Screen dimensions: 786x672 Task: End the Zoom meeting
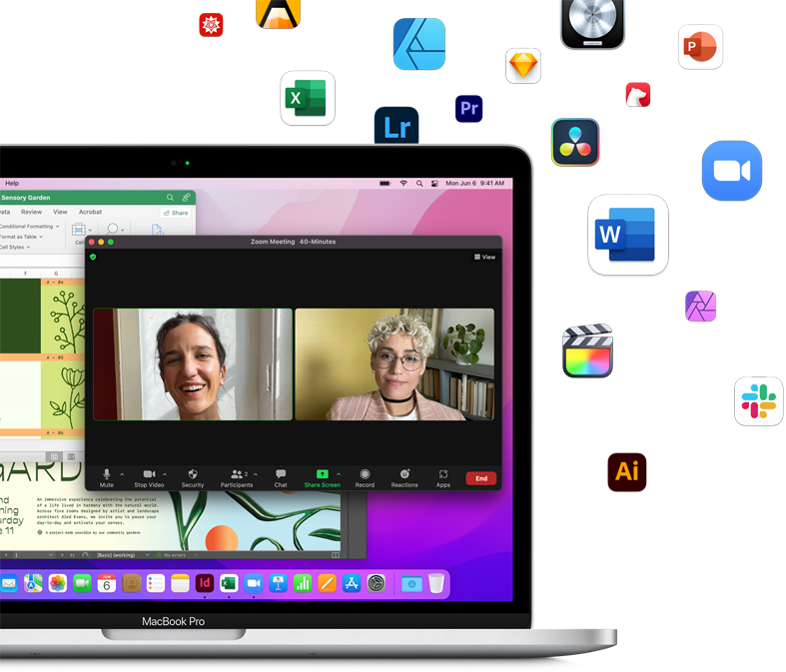pyautogui.click(x=481, y=478)
